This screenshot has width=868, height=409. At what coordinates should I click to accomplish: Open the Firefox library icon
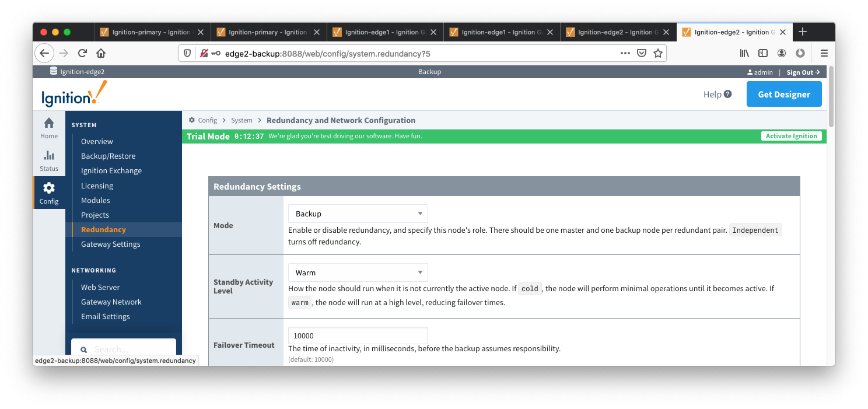pos(745,53)
